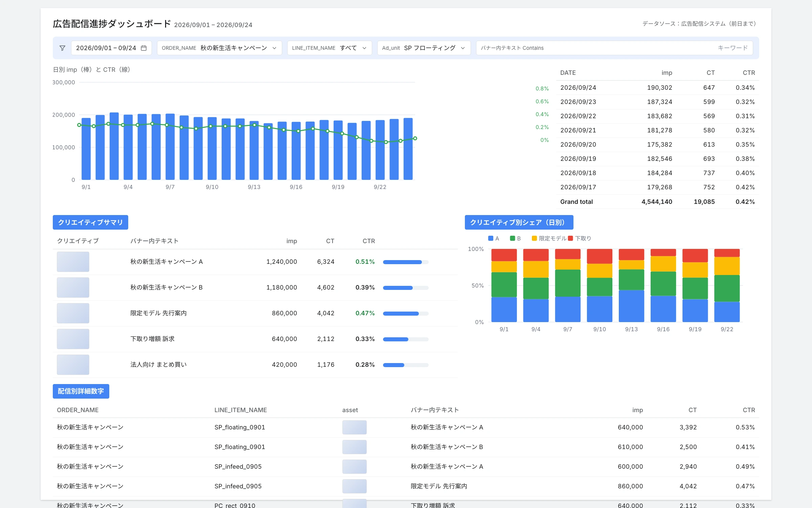Screen dimensions: 812x508
Task: Toggle legend swatch A in share chart
Action: click(x=491, y=238)
